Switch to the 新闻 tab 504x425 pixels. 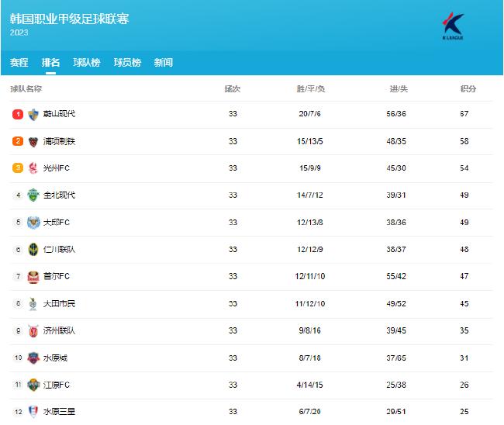click(163, 62)
